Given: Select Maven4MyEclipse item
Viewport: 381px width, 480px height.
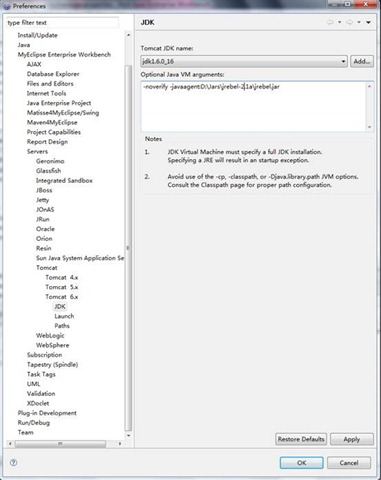Looking at the screenshot, I should 52,122.
